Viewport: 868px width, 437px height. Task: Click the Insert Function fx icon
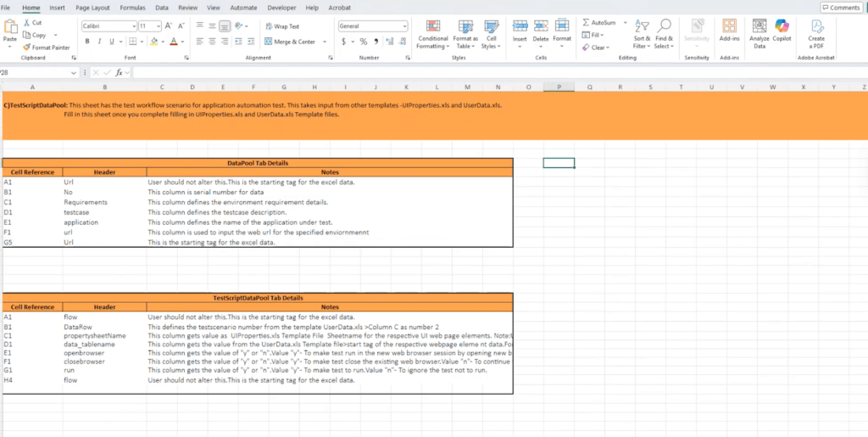[120, 73]
